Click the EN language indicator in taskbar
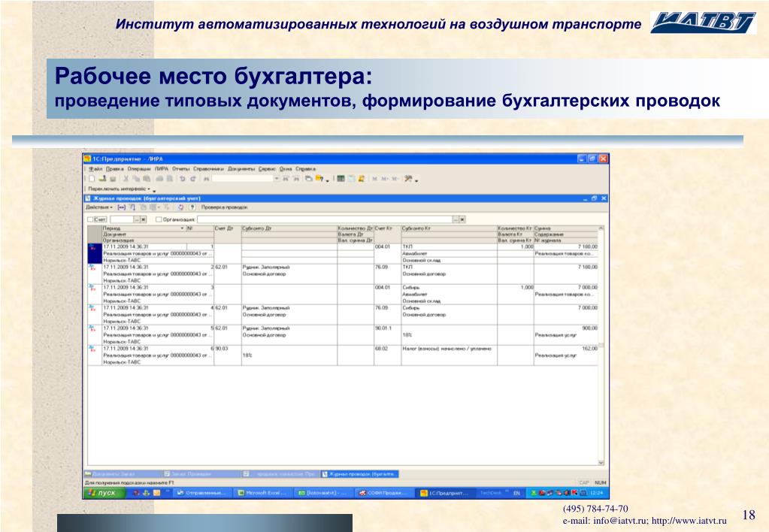Image resolution: width=769 pixels, height=532 pixels. pos(516,493)
